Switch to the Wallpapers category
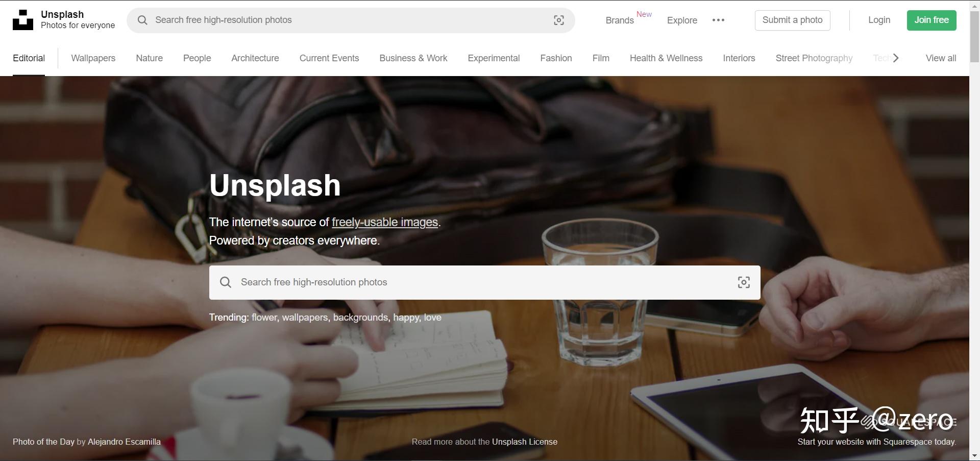Screen dimensions: 980x461 pyautogui.click(x=93, y=58)
